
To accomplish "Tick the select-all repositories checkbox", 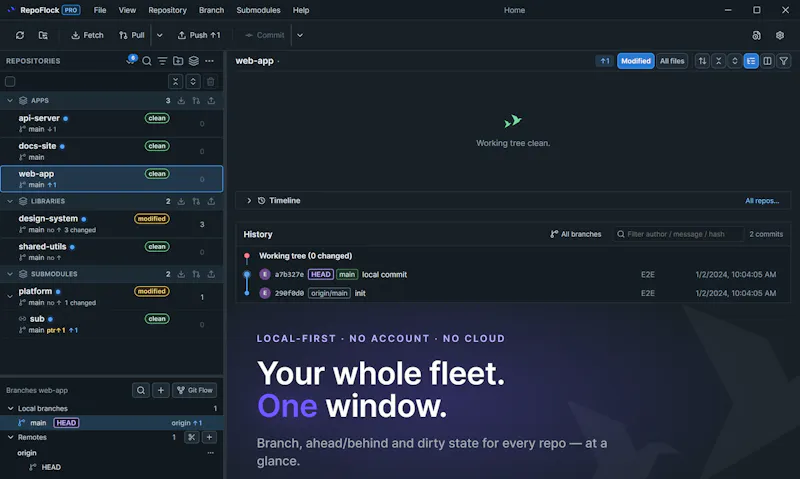I will pyautogui.click(x=10, y=82).
